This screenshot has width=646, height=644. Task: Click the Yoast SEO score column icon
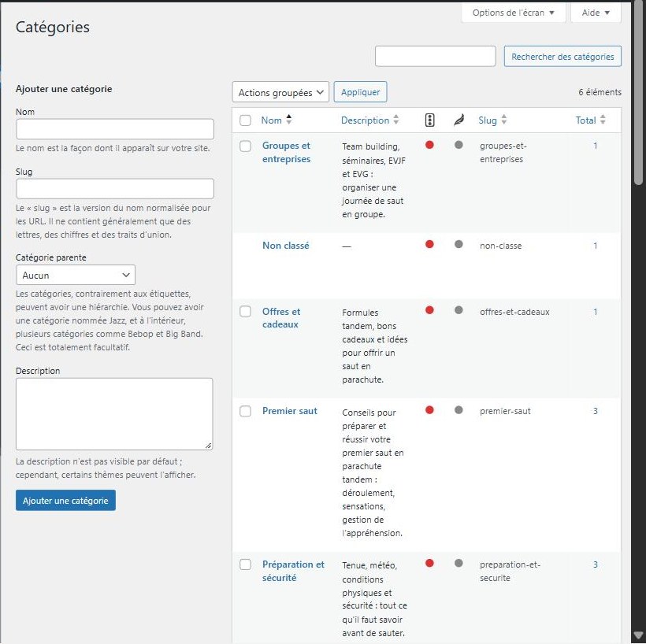coord(429,120)
